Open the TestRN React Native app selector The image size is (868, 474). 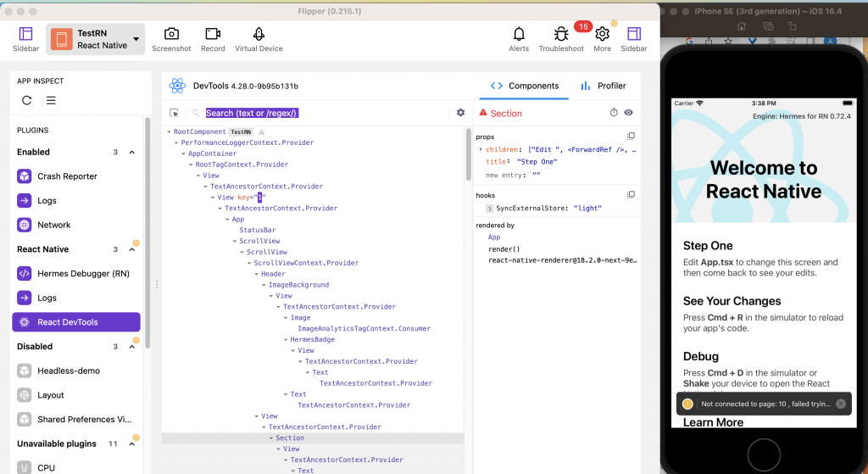pos(95,39)
